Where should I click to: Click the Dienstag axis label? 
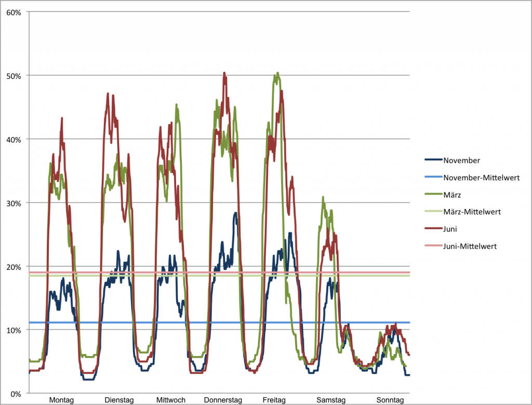click(x=119, y=400)
